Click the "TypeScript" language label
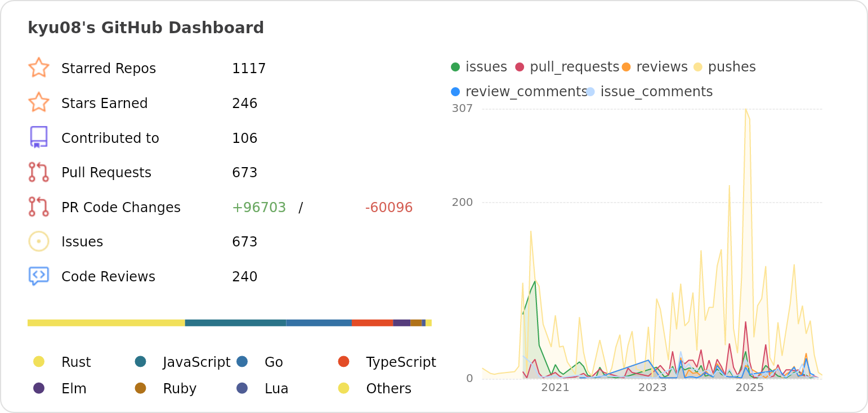868x413 pixels. point(401,362)
